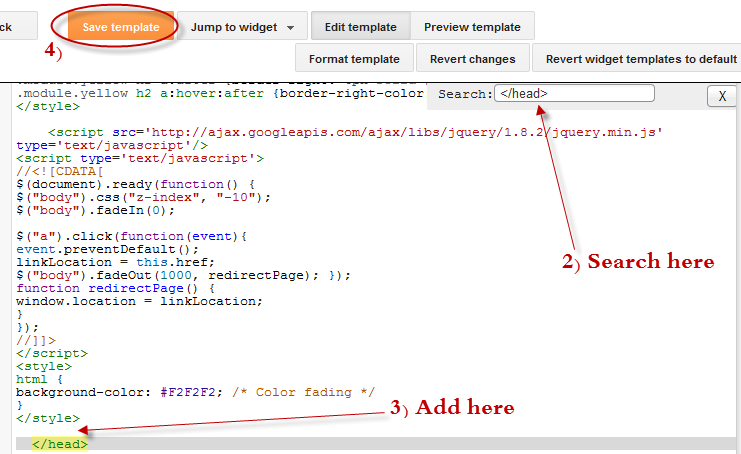Click the .module.yellow h2 a:hover:after line

point(220,94)
